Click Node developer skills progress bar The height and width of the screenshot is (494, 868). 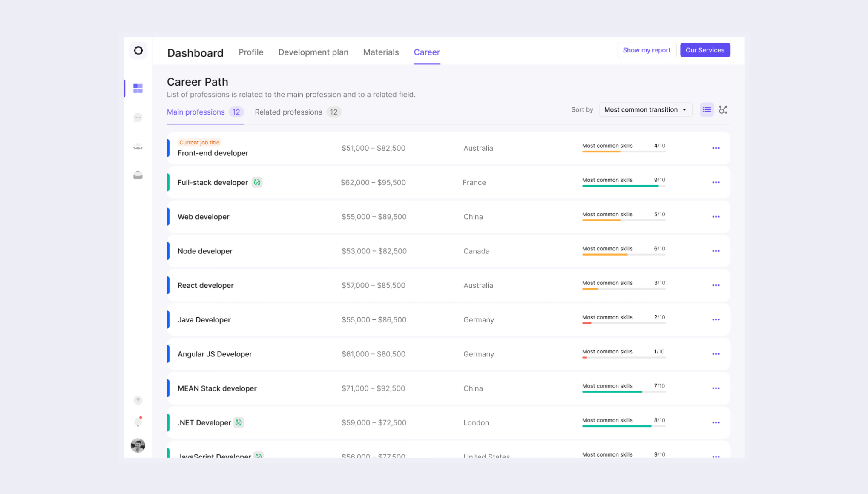pos(624,255)
